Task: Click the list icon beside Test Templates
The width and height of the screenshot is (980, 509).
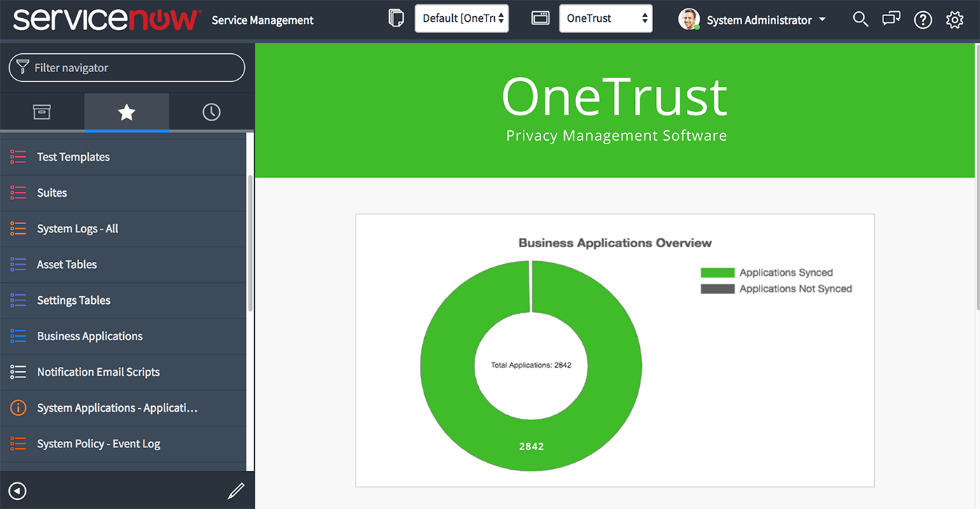Action: tap(18, 157)
